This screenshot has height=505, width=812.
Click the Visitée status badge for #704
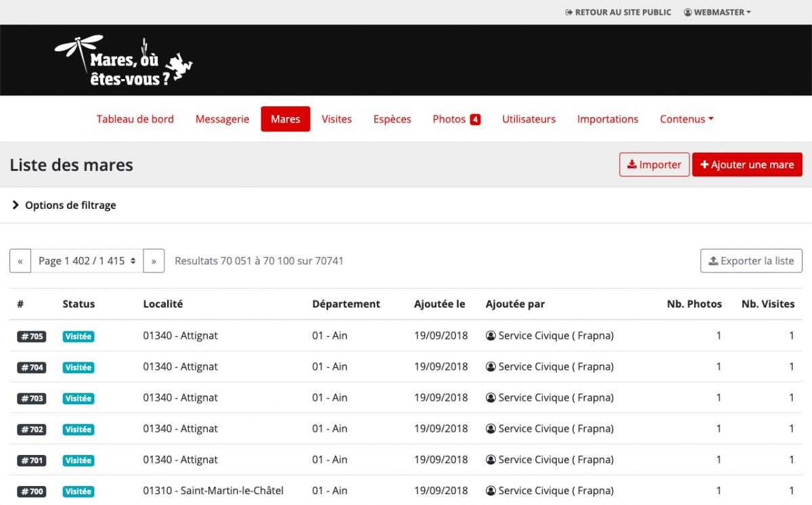coord(78,368)
